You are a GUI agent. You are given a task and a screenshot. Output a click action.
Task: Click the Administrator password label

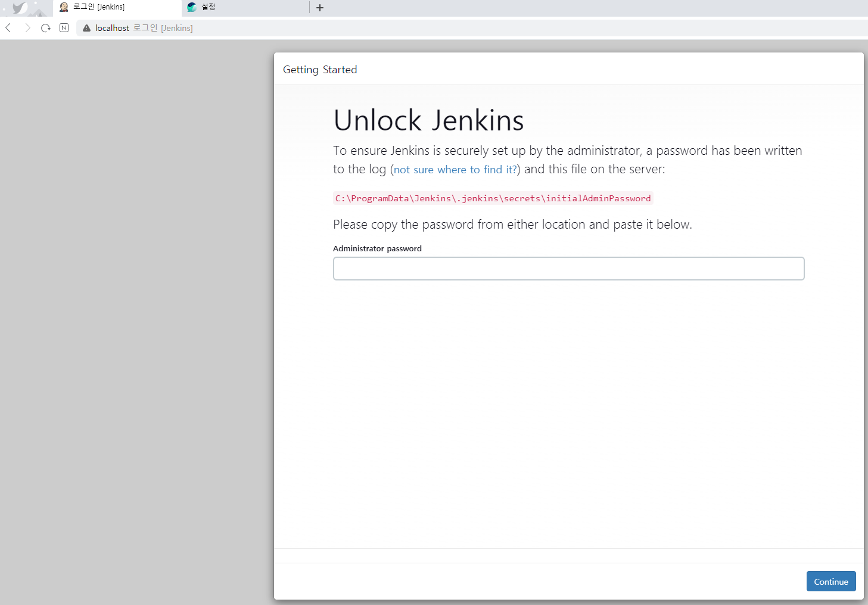[x=377, y=248]
